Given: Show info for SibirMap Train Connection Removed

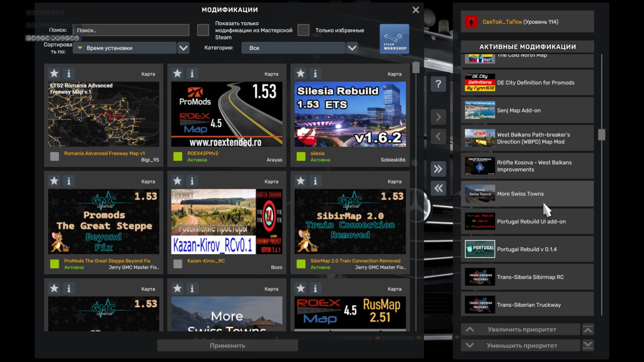Looking at the screenshot, I should click(x=315, y=181).
